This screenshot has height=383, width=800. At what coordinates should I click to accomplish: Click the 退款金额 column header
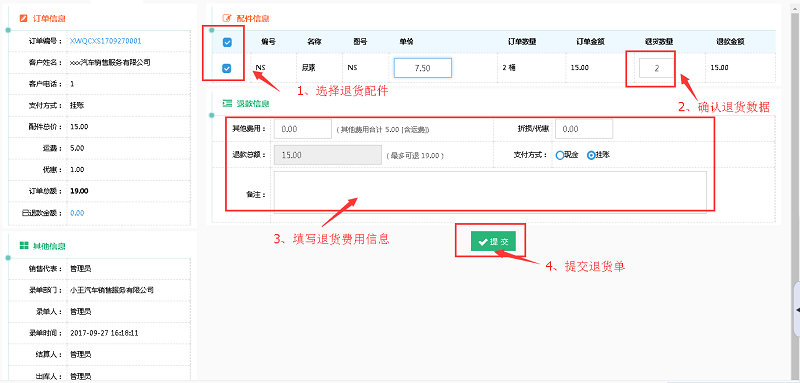pos(730,42)
